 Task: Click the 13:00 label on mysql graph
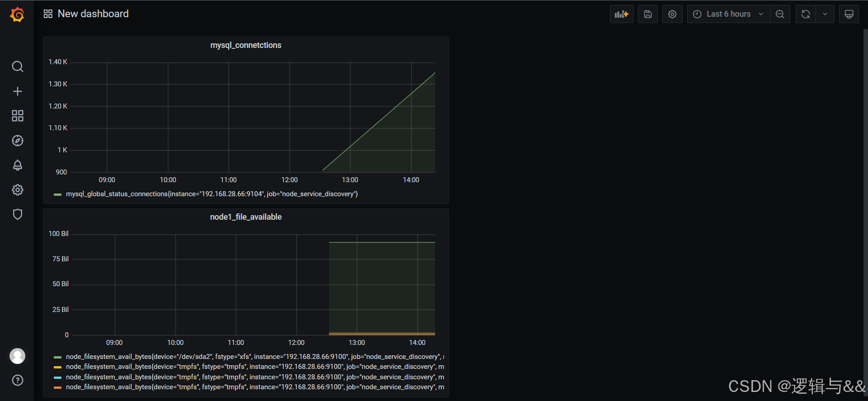pos(350,180)
